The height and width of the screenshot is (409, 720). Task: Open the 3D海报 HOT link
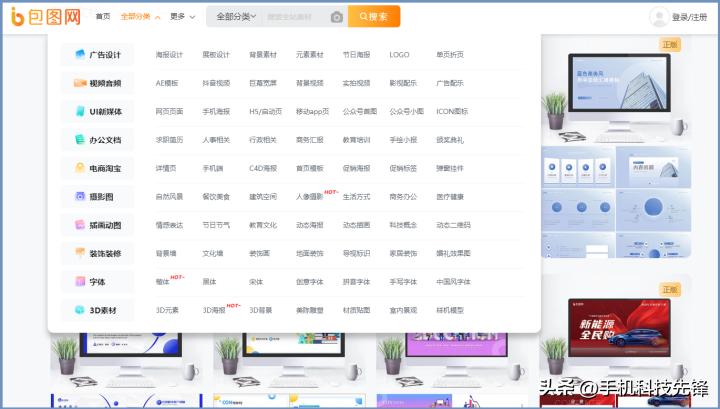pyautogui.click(x=214, y=310)
